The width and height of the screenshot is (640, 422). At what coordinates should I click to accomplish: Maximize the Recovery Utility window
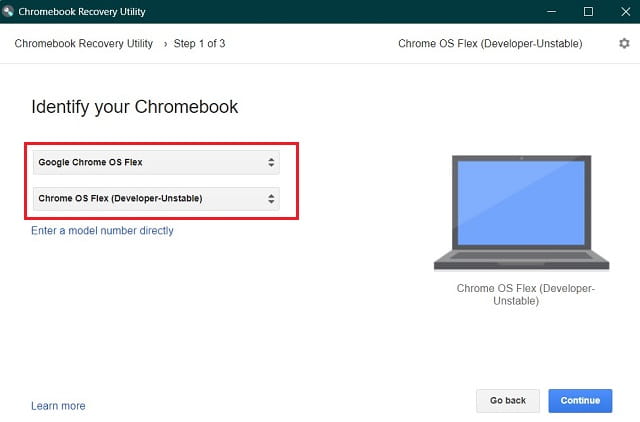[588, 11]
